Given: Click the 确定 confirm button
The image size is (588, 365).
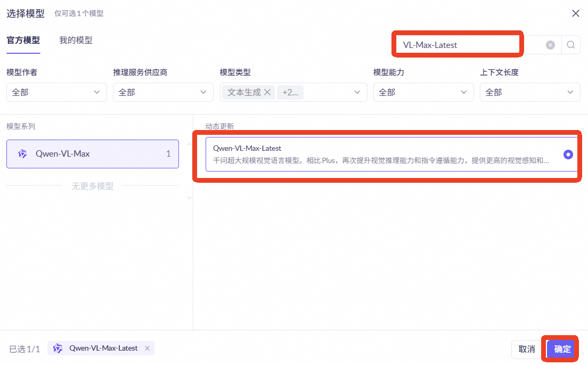Looking at the screenshot, I should (562, 349).
